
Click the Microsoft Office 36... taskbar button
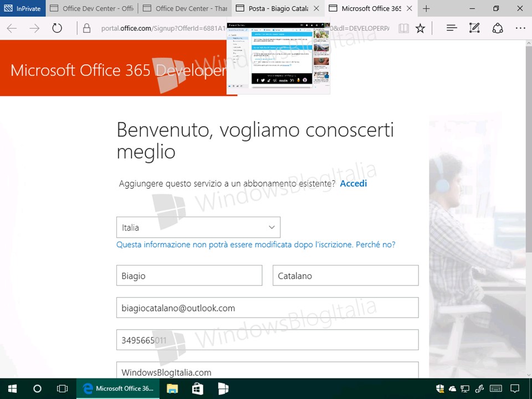click(x=119, y=388)
